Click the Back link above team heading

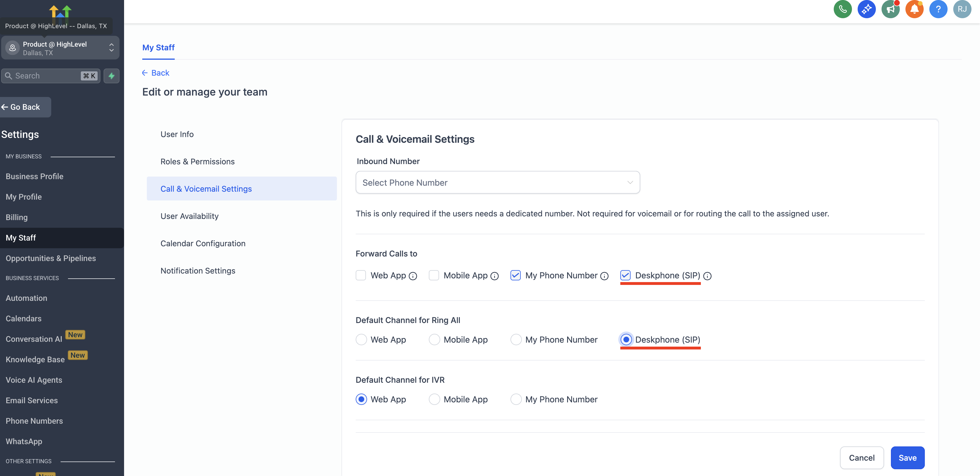point(156,73)
